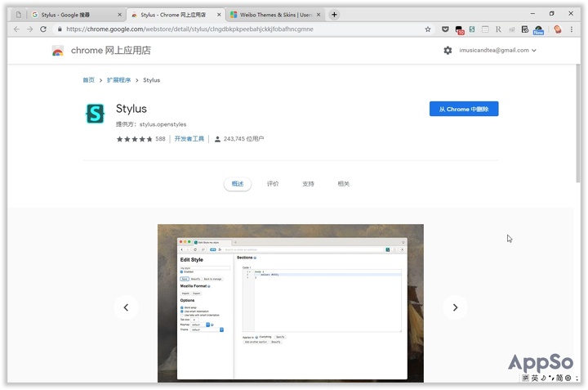588x390 pixels.
Task: Open the 相关 related tab
Action: pyautogui.click(x=343, y=184)
